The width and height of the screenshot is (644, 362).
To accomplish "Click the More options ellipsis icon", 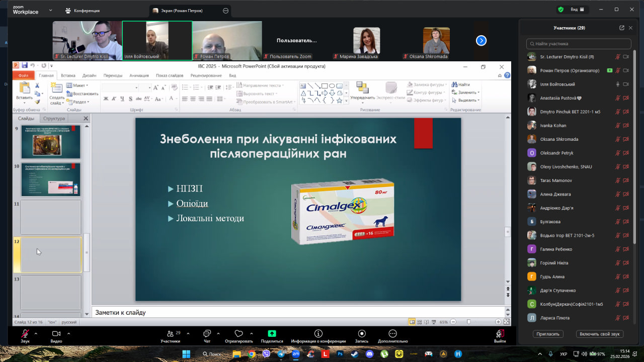I will pos(392,334).
